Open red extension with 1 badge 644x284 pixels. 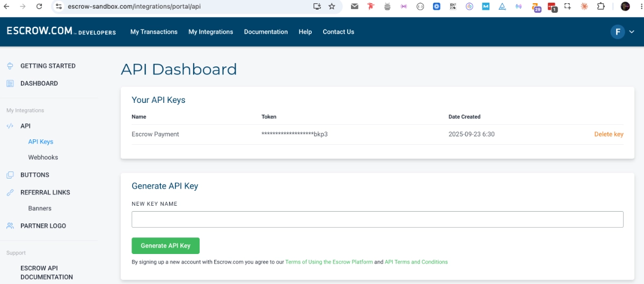[552, 7]
